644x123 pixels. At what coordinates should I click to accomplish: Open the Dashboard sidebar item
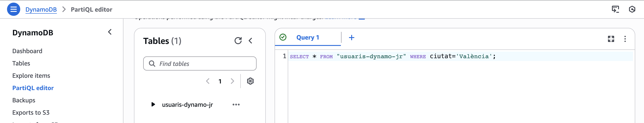point(27,51)
